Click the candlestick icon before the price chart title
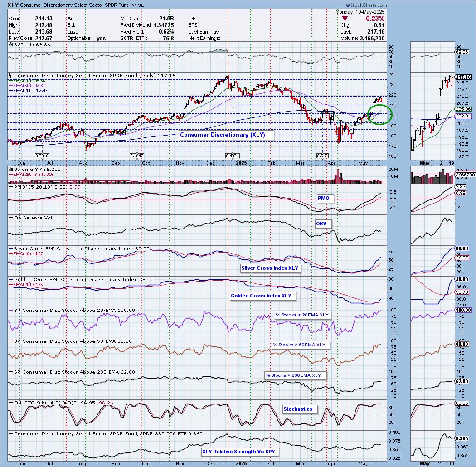 point(11,75)
